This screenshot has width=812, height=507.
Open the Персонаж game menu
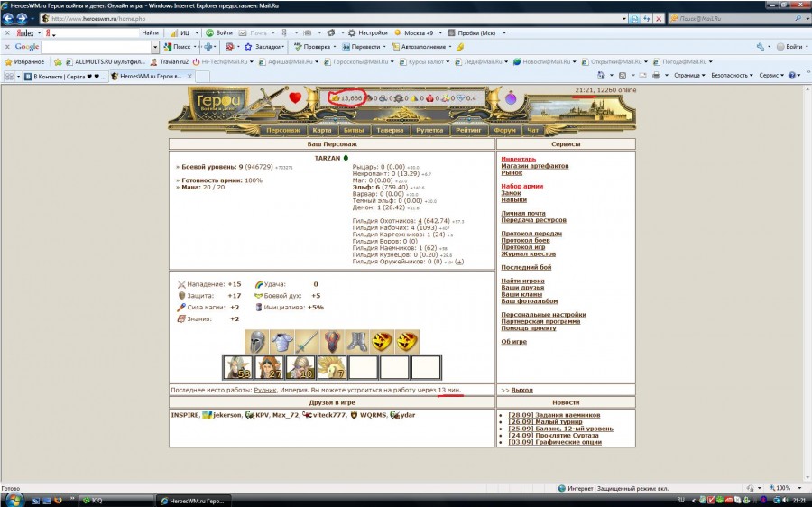tap(282, 131)
